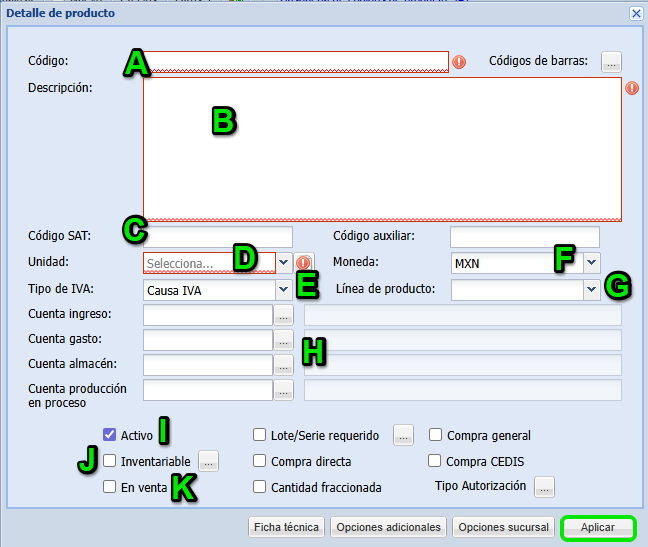The height and width of the screenshot is (547, 648).
Task: Open Opciones adicionales
Action: [x=388, y=527]
